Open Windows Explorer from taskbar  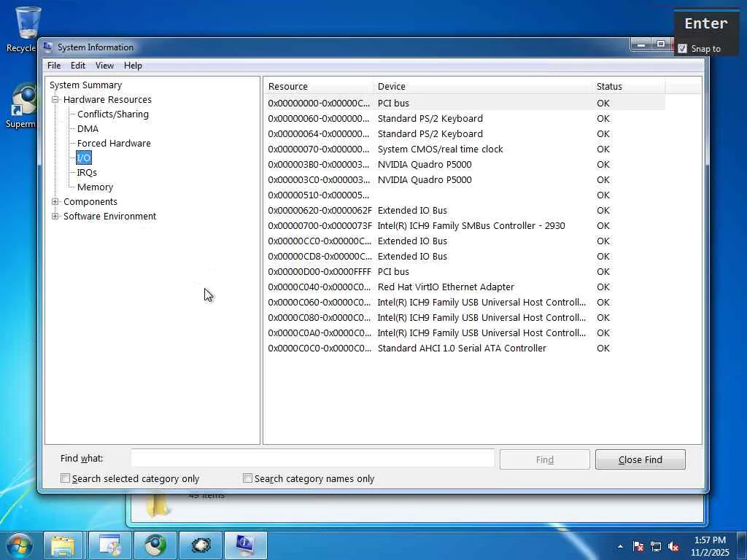[x=63, y=545]
